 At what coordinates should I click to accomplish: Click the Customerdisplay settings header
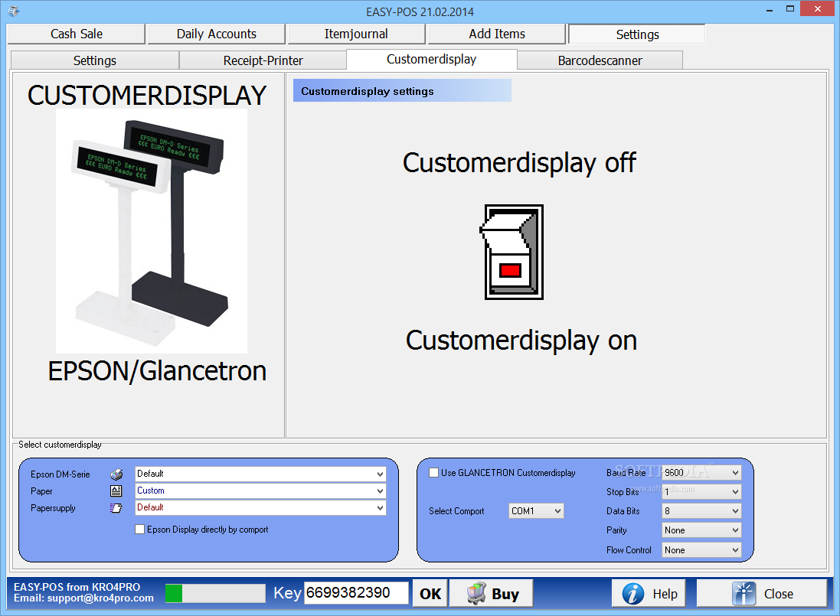click(402, 91)
